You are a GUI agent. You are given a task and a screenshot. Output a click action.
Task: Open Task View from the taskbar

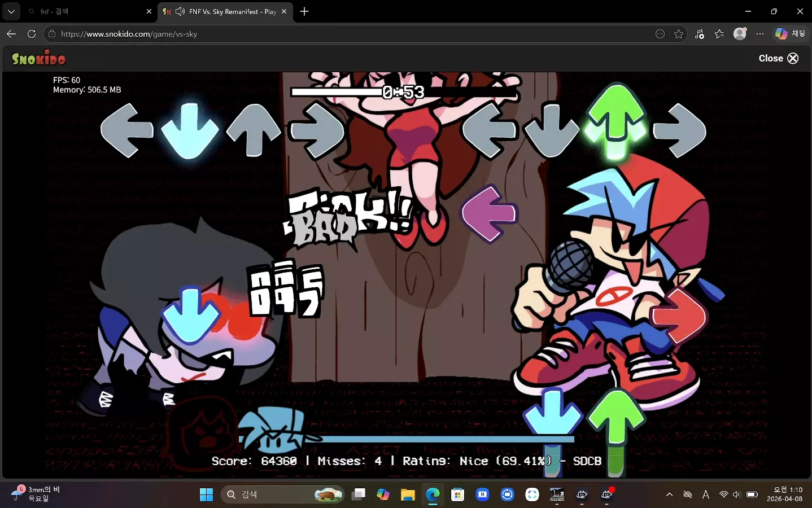click(359, 495)
